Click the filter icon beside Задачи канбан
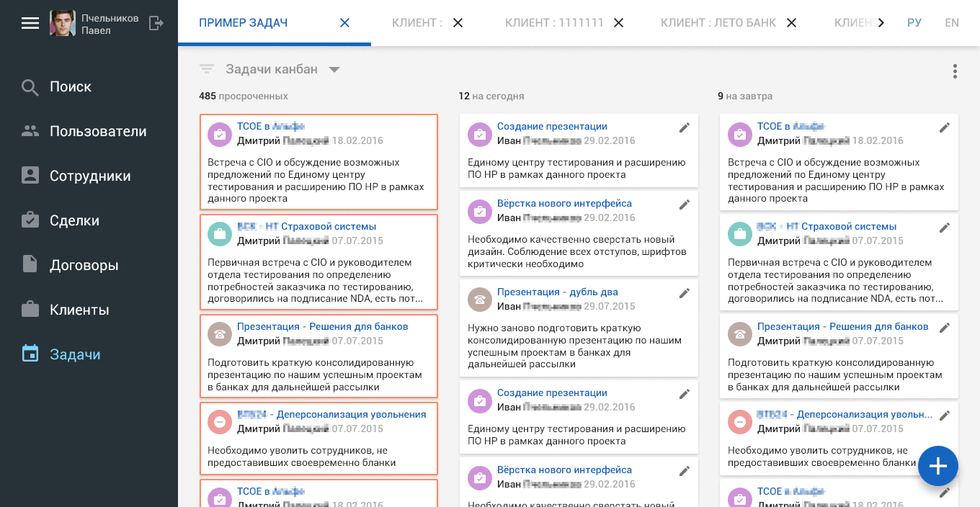This screenshot has height=507, width=980. (x=207, y=69)
